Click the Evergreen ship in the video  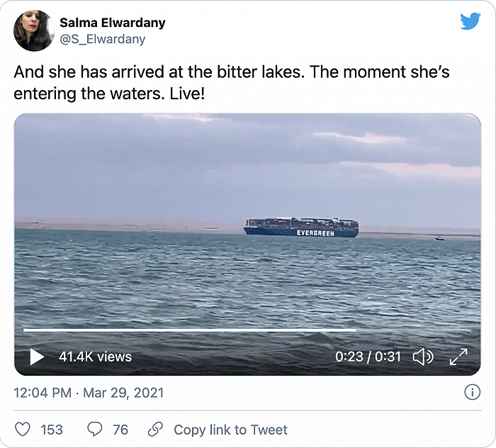pyautogui.click(x=301, y=227)
